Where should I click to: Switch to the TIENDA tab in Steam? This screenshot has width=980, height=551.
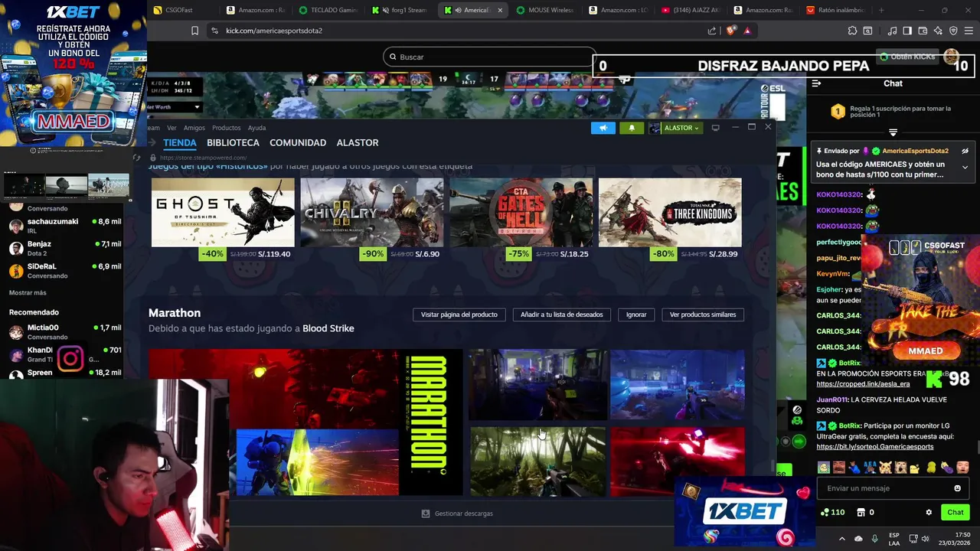pos(180,143)
